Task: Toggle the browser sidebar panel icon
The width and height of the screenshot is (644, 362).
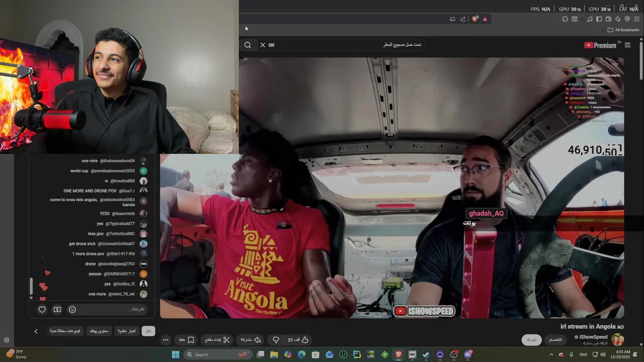Action: tap(599, 19)
